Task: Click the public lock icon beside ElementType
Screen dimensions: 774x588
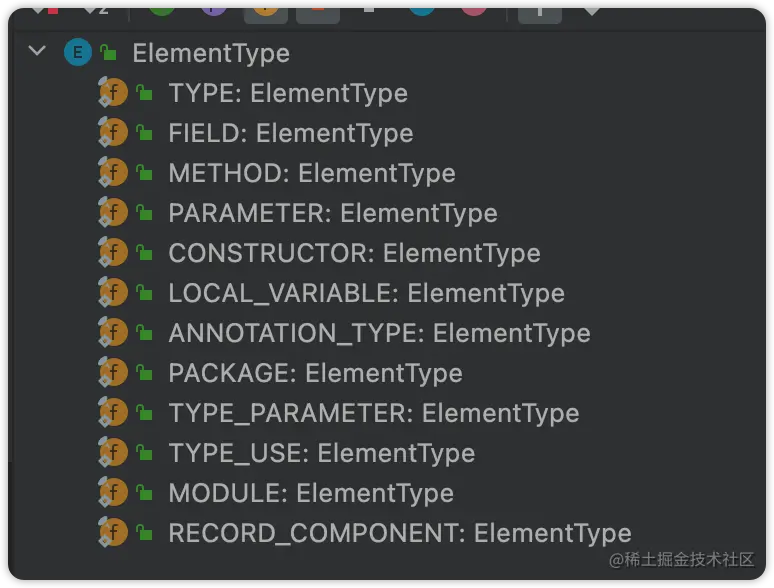Action: click(108, 53)
